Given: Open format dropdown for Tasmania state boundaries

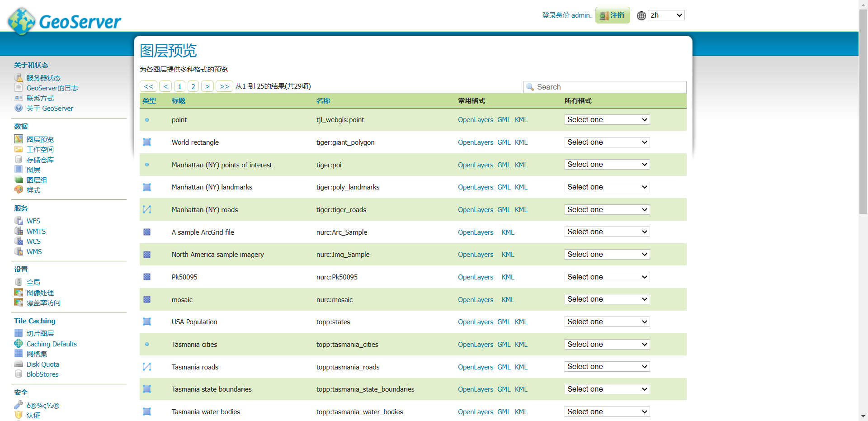Looking at the screenshot, I should coord(607,389).
